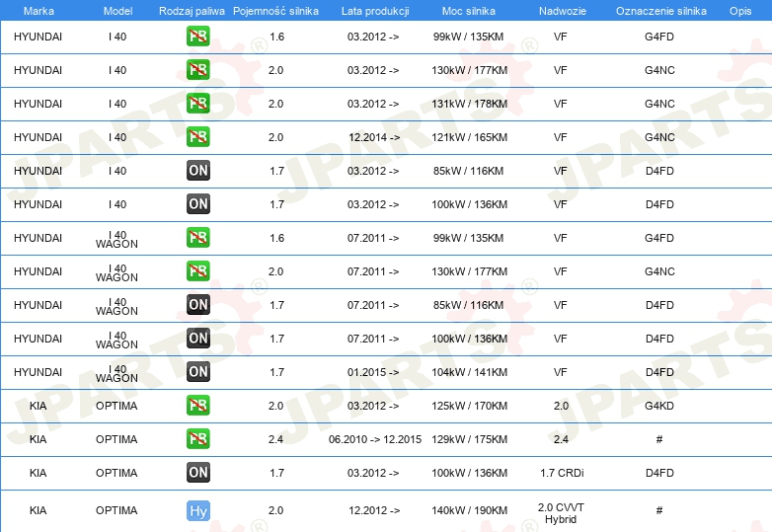Select power cell 129kW / 175KM
Viewport: 772px width, 532px height.
click(469, 439)
